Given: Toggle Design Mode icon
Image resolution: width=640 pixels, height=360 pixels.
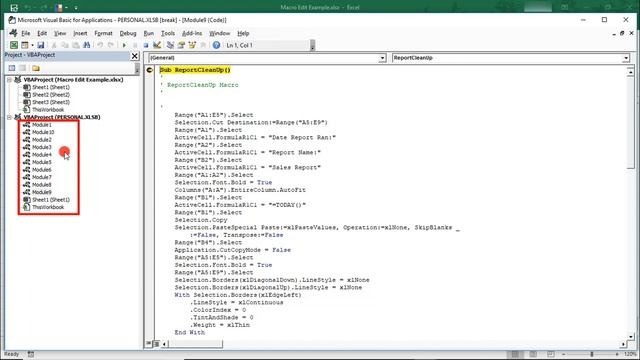Looking at the screenshot, I should point(157,45).
